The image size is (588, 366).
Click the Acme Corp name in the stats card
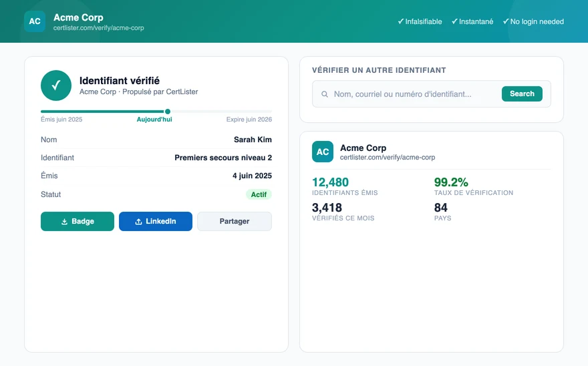[x=363, y=148]
